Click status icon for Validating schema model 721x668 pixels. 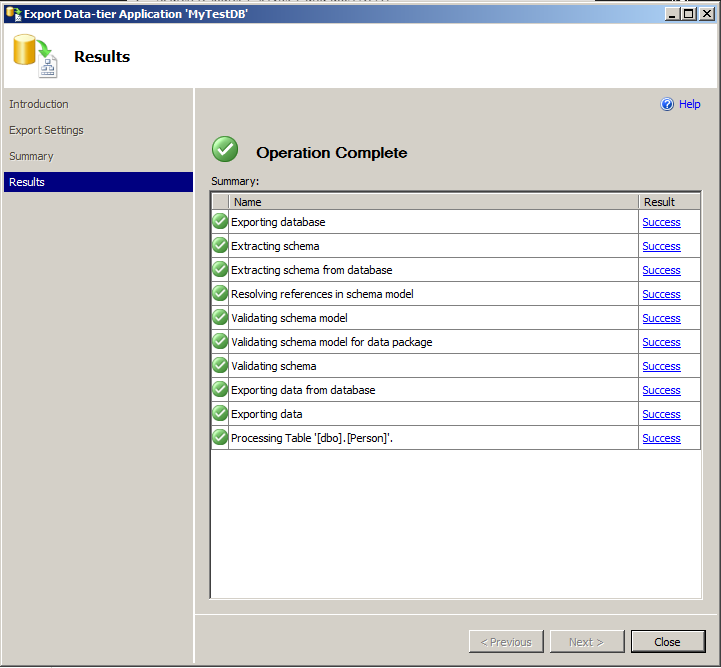pos(220,318)
